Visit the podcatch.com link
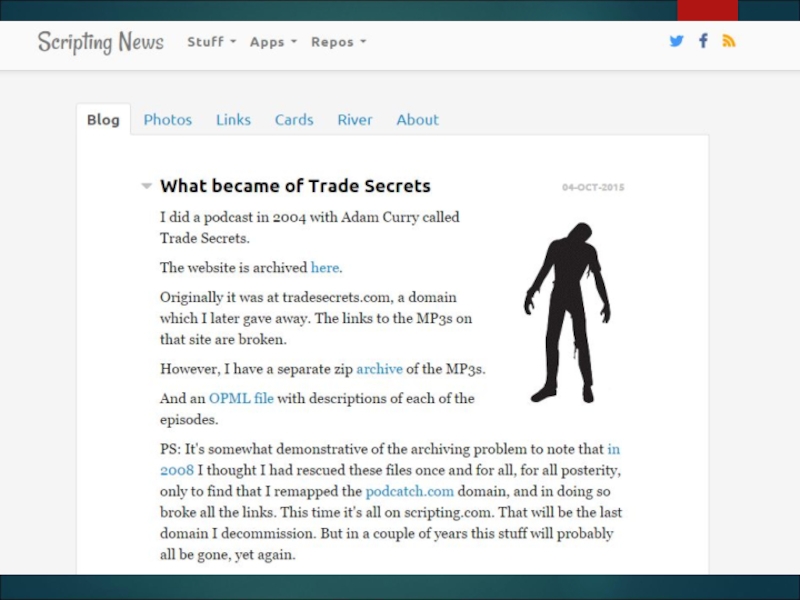Viewport: 800px width, 600px height. pos(409,491)
